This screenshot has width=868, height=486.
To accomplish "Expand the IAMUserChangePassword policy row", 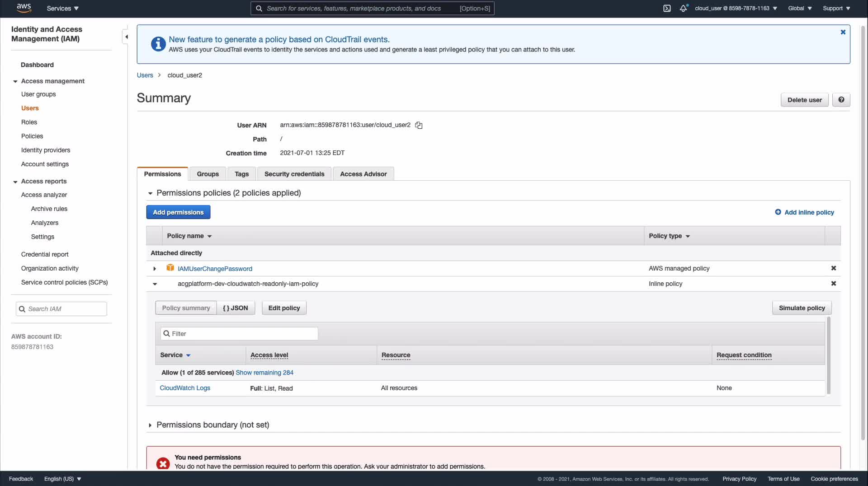I will coord(155,269).
